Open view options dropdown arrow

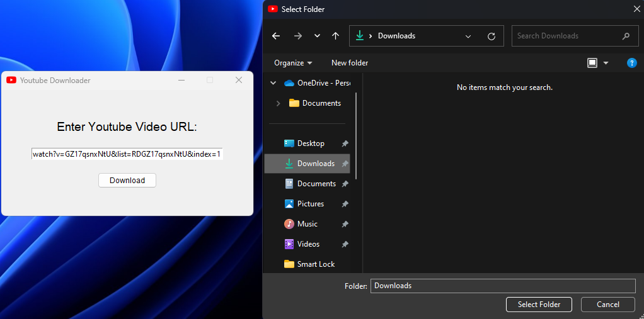[x=606, y=63]
